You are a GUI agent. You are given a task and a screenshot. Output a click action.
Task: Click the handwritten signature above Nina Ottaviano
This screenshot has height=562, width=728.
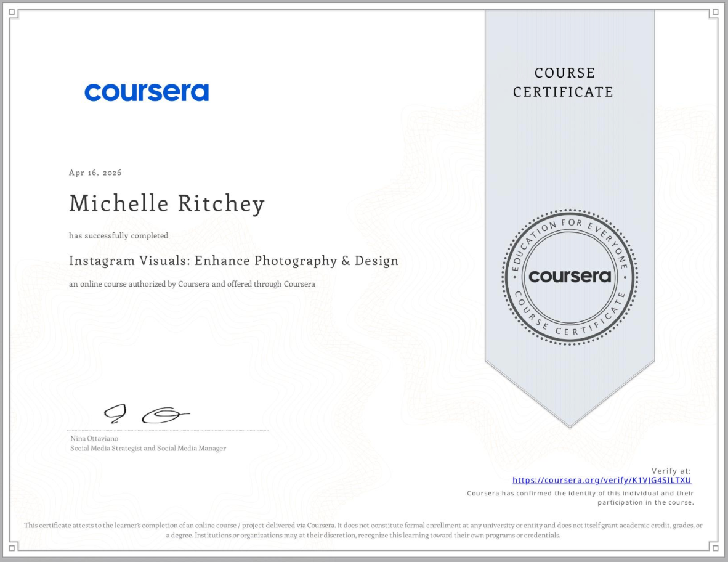(147, 414)
